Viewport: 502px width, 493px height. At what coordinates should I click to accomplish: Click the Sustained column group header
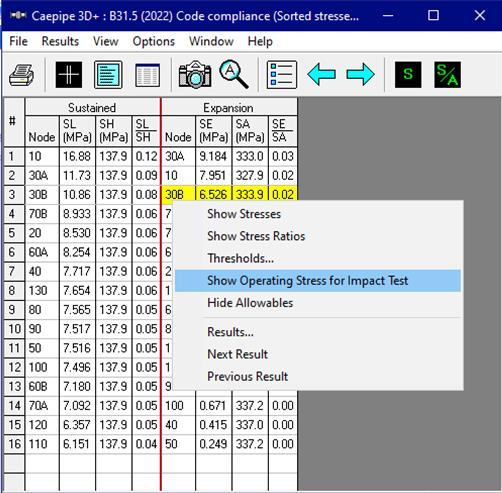(x=92, y=108)
